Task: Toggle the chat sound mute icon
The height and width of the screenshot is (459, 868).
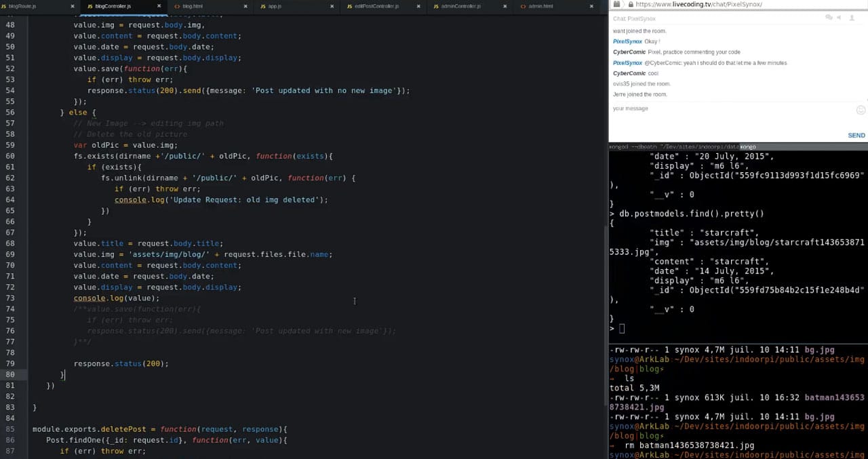Action: tap(839, 18)
